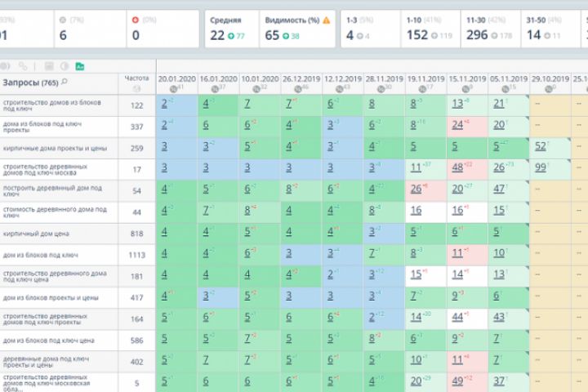Select query 'строительство деревянного дома под ключ цена'
588x392 pixels.
(x=55, y=277)
